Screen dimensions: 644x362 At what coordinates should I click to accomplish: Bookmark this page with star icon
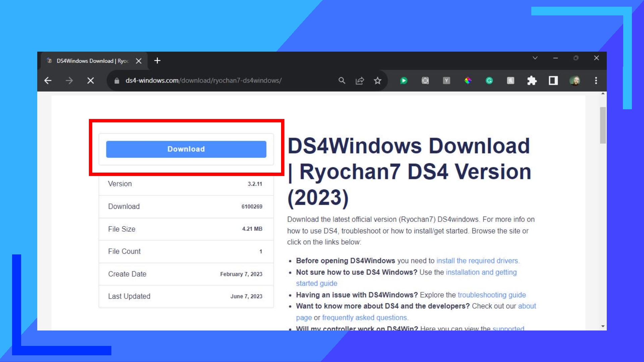pyautogui.click(x=378, y=80)
